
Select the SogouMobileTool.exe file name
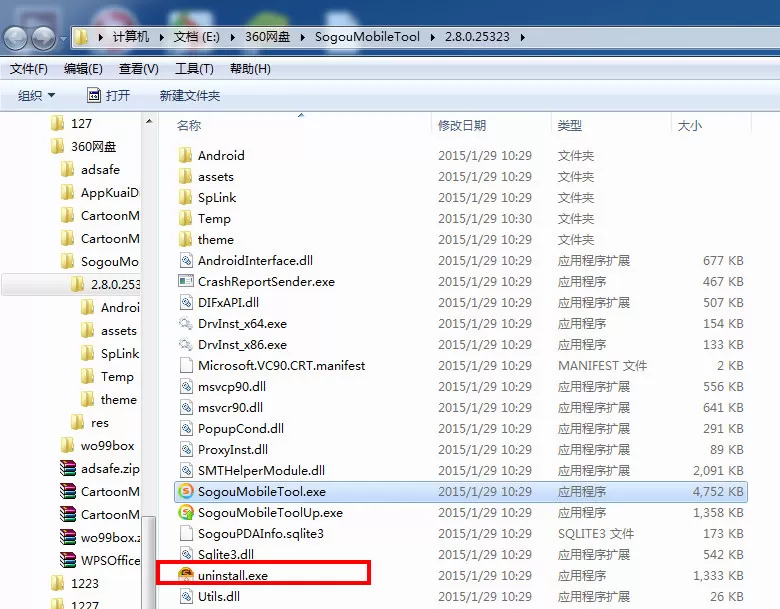(262, 492)
